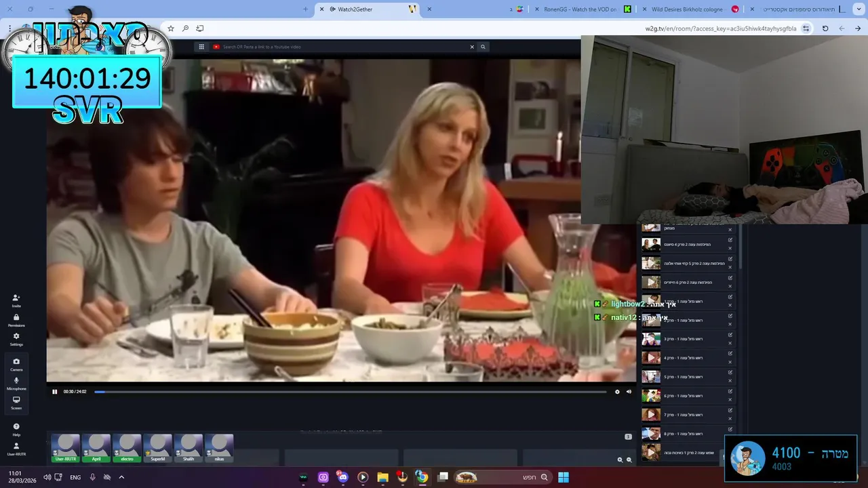Show hidden system tray icons
Image resolution: width=868 pixels, height=488 pixels.
tap(121, 477)
